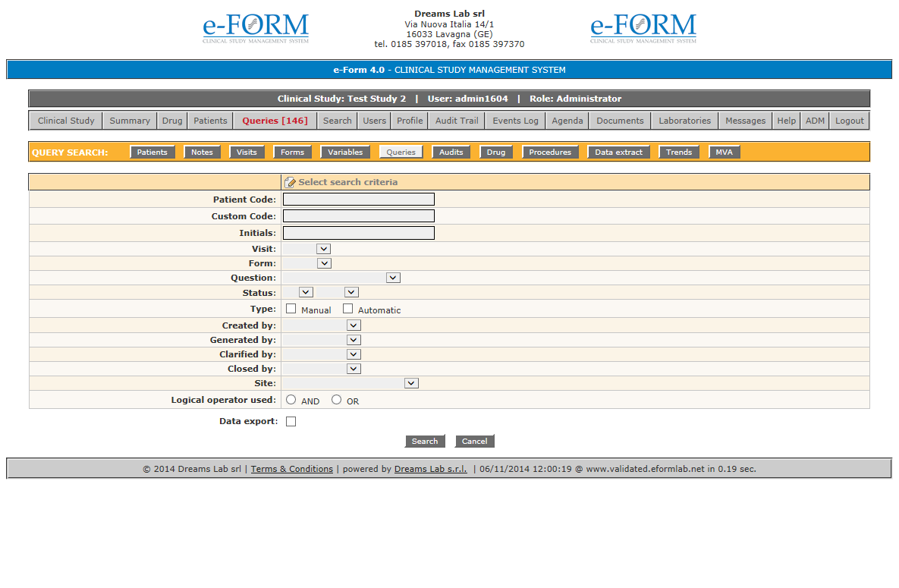Click the right e-FORM logo

coord(643,28)
